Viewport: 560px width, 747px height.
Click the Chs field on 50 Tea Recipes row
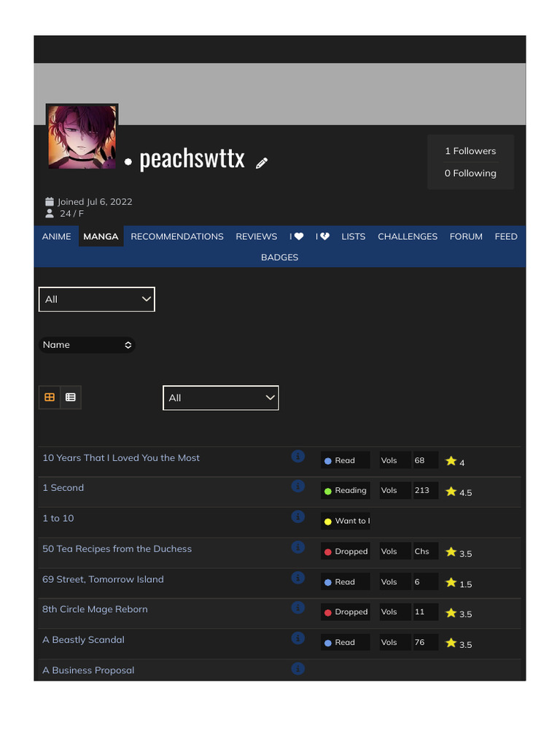point(425,551)
